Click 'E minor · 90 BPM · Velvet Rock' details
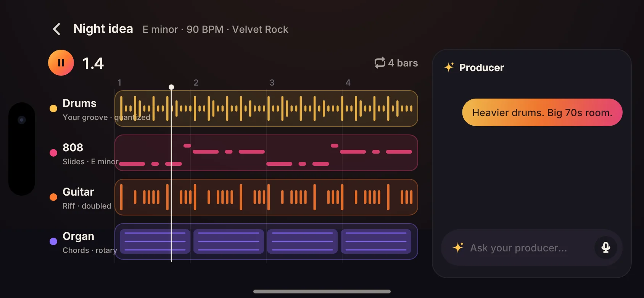The image size is (644, 298). tap(215, 29)
